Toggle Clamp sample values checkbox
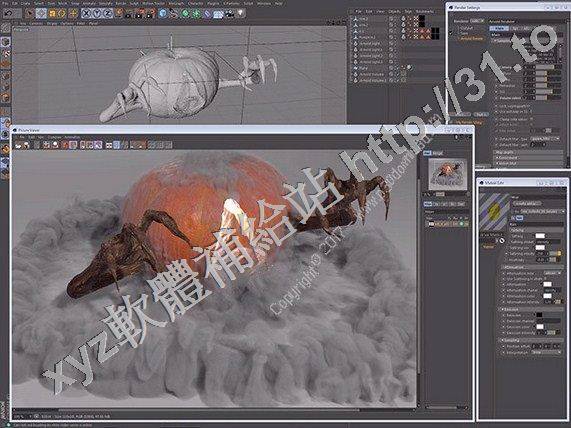Viewport: 571px width, 428px height. (532, 119)
